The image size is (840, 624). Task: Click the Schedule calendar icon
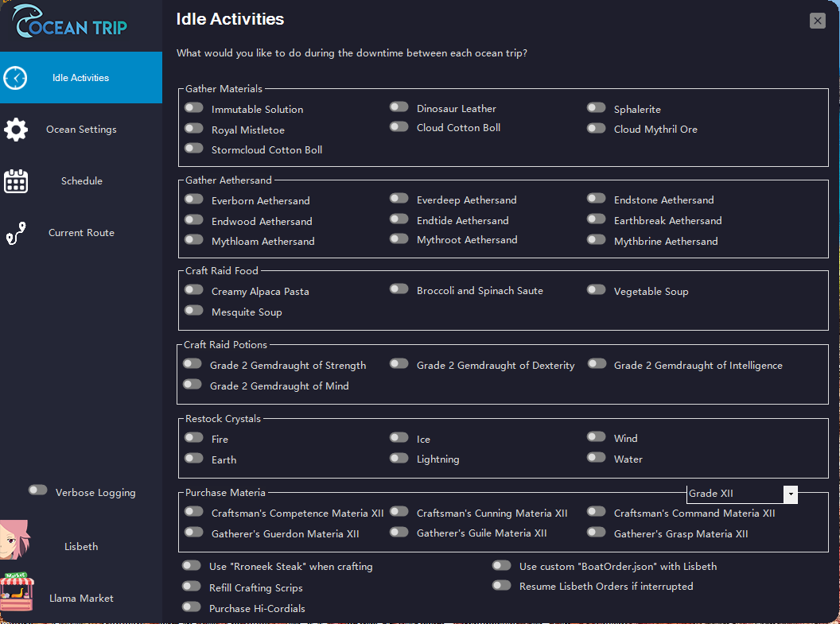16,181
